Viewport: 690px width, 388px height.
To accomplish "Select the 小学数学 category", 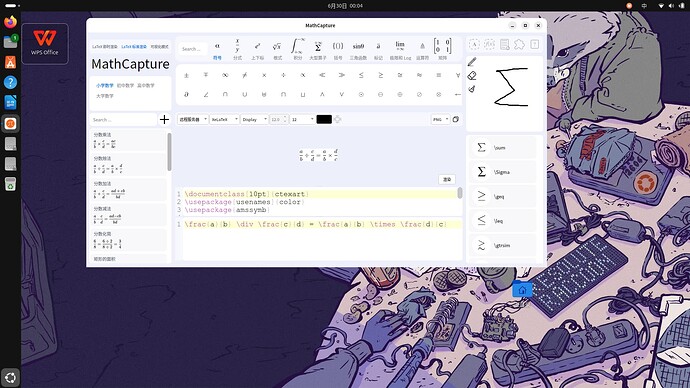I will (105, 85).
